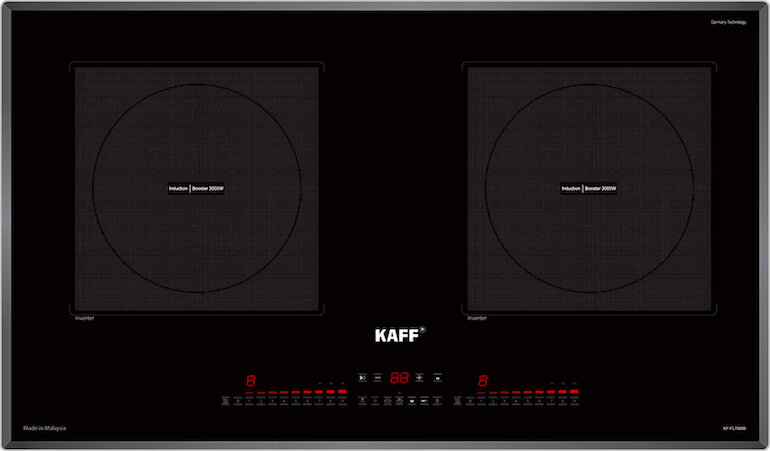Image resolution: width=770 pixels, height=451 pixels.
Task: Tap the timer plus button
Action: (x=419, y=379)
